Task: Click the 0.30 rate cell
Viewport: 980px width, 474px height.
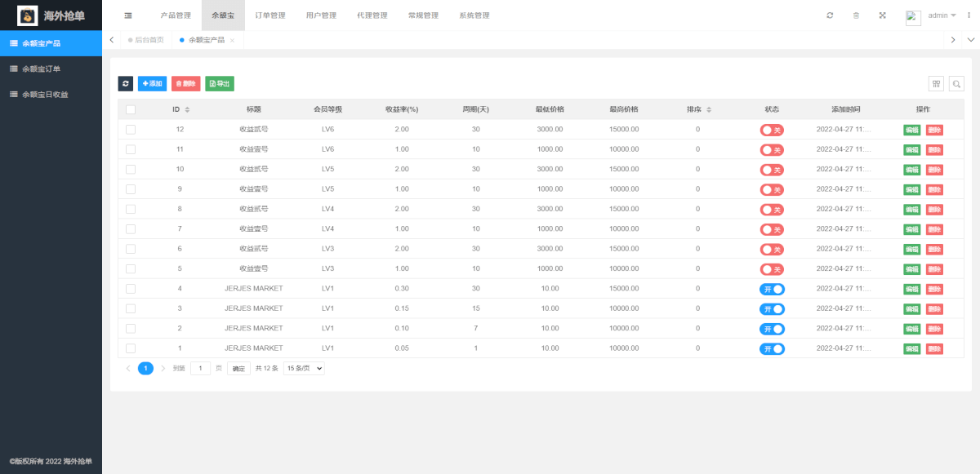Action: click(x=402, y=288)
